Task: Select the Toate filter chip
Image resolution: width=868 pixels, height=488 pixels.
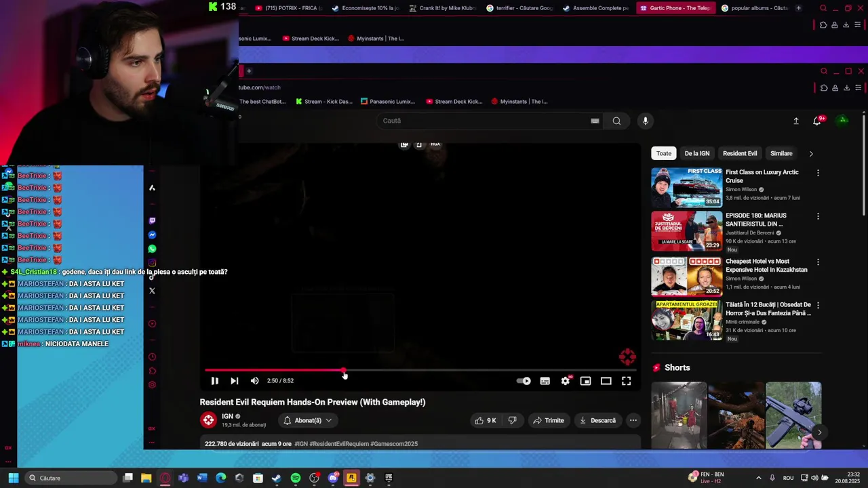Action: coord(664,153)
